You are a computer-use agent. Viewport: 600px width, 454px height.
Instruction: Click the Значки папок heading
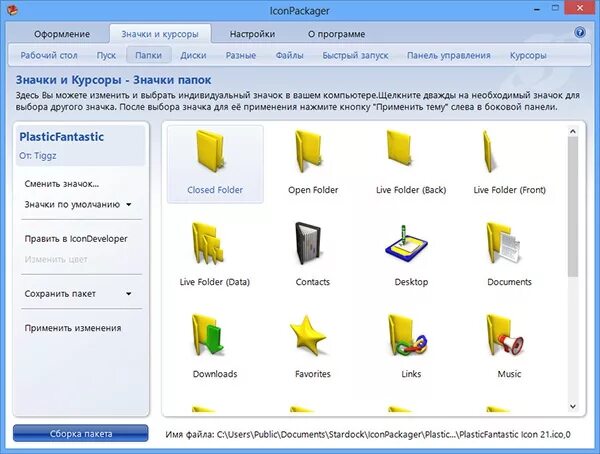point(172,80)
